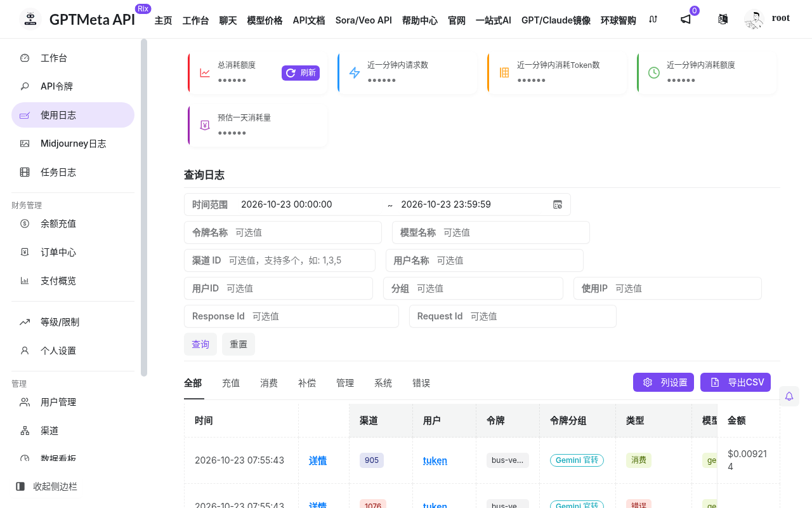Focus the 分组 input field
Viewport: 812px width, 508px height.
[473, 288]
